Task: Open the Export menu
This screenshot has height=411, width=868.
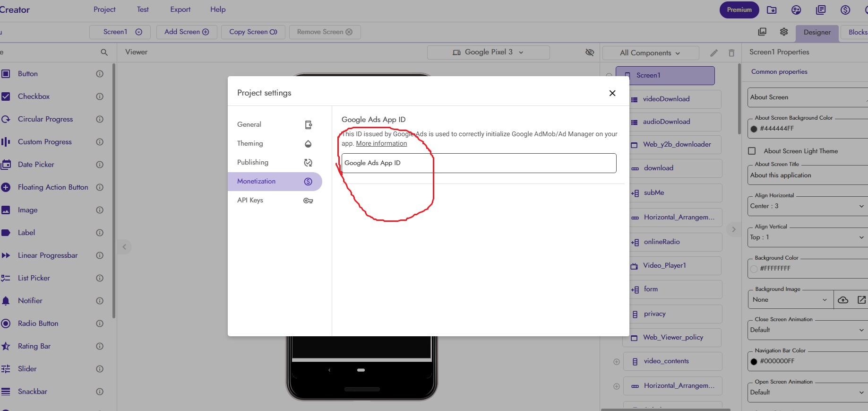Action: click(180, 9)
